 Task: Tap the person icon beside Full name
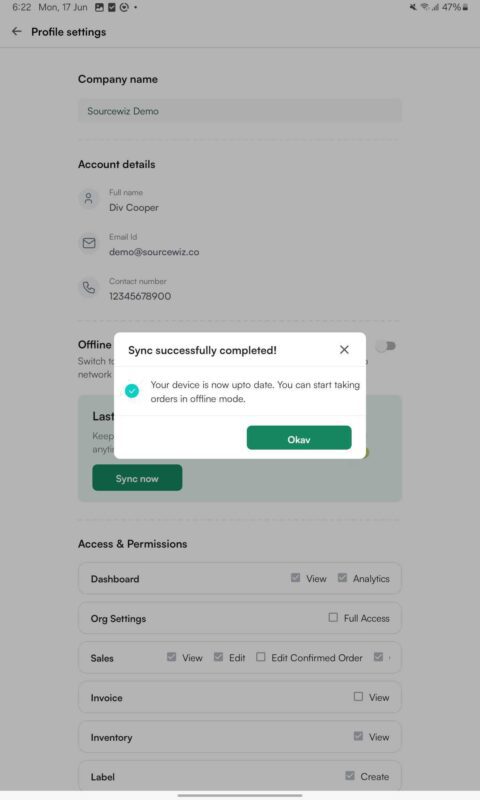coord(89,198)
